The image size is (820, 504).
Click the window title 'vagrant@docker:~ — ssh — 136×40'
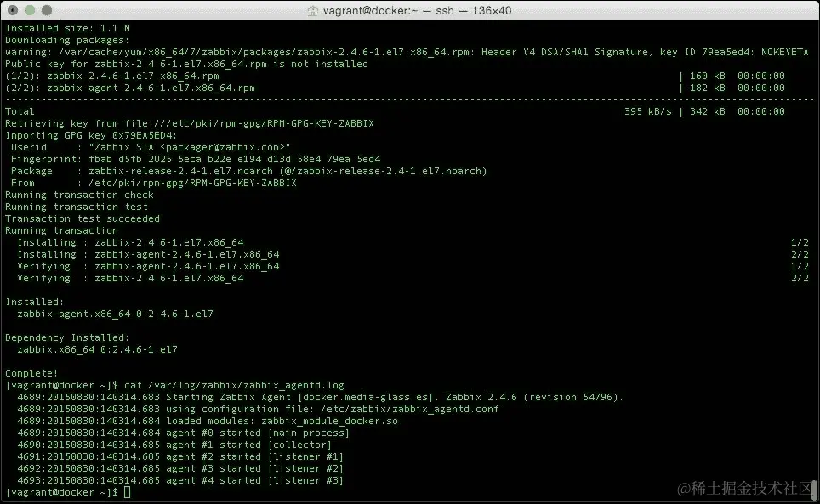(417, 10)
